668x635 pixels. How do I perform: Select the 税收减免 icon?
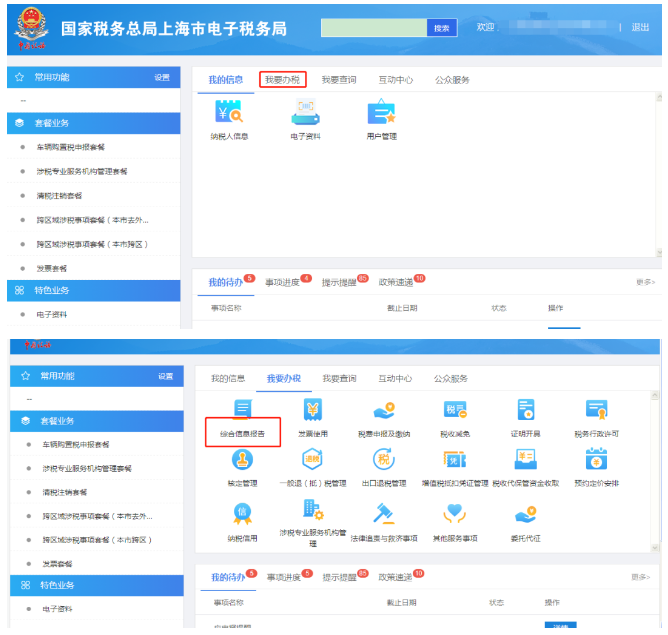pyautogui.click(x=455, y=410)
